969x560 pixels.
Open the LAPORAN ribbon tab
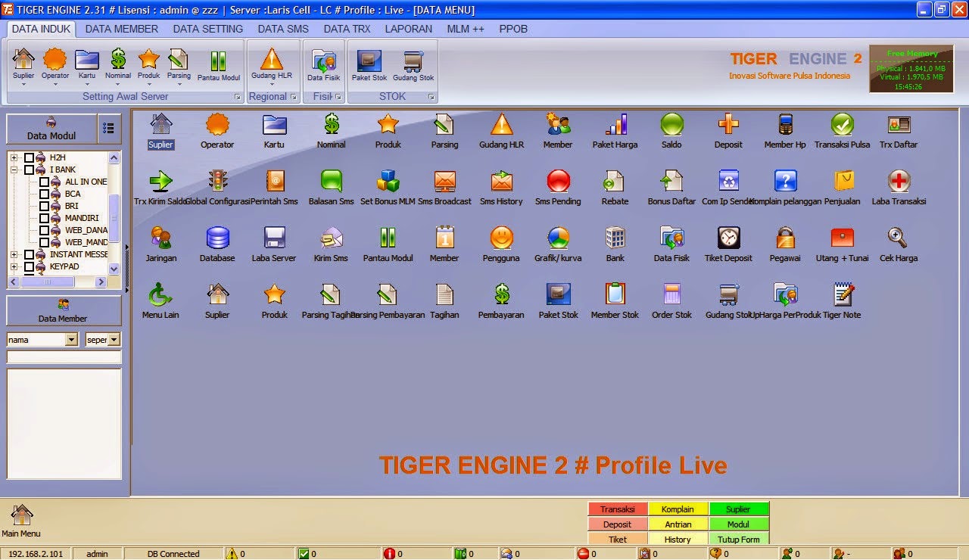click(408, 29)
